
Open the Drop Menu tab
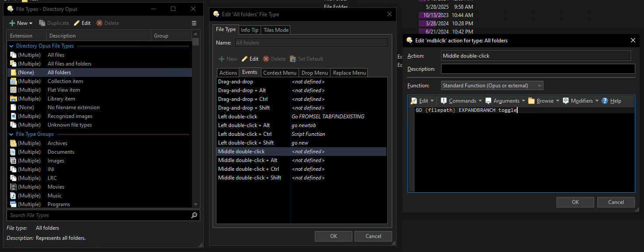point(315,73)
